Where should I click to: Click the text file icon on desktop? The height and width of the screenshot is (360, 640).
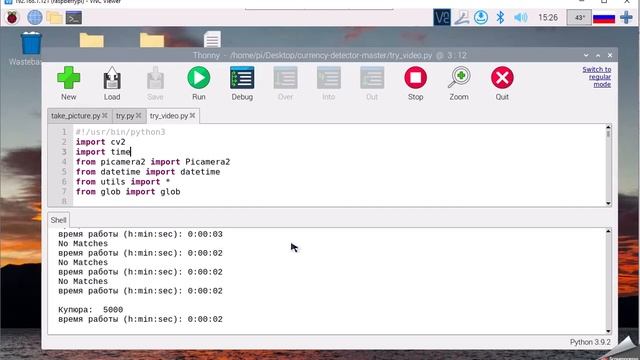(x=212, y=39)
